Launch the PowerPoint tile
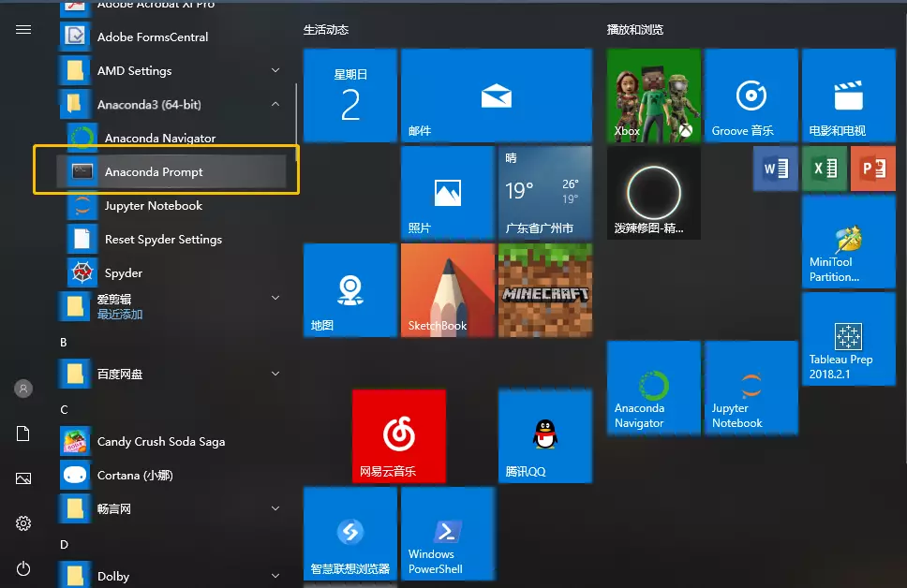 pos(873,169)
